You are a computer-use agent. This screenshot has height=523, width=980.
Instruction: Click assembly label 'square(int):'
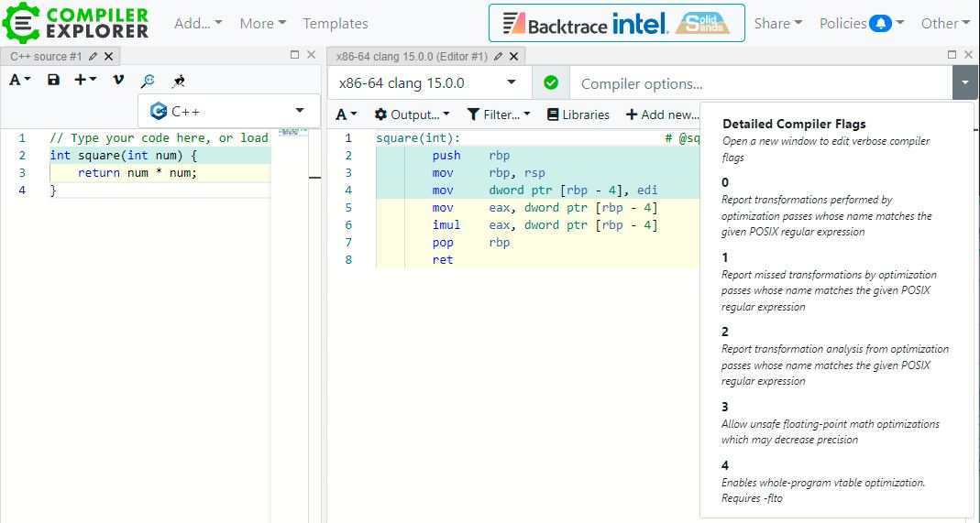418,138
